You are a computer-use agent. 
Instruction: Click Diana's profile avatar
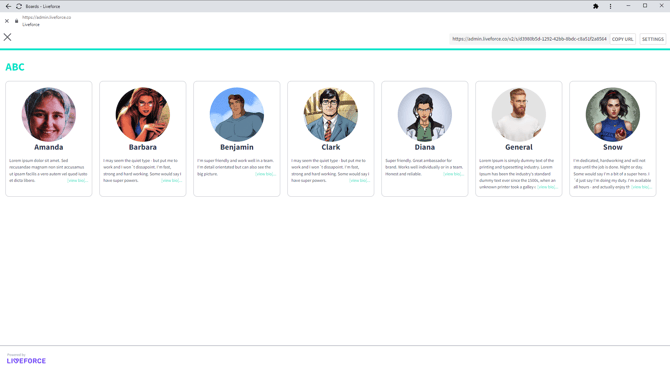(425, 114)
